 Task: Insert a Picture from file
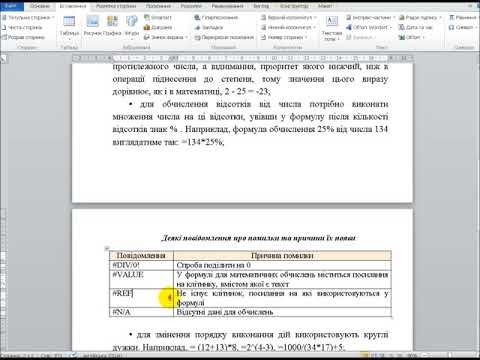pos(92,26)
